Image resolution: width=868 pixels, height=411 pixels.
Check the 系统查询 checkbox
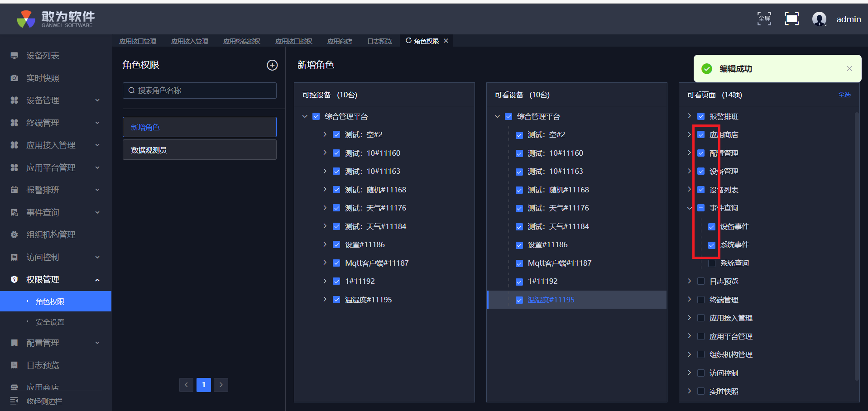click(712, 263)
